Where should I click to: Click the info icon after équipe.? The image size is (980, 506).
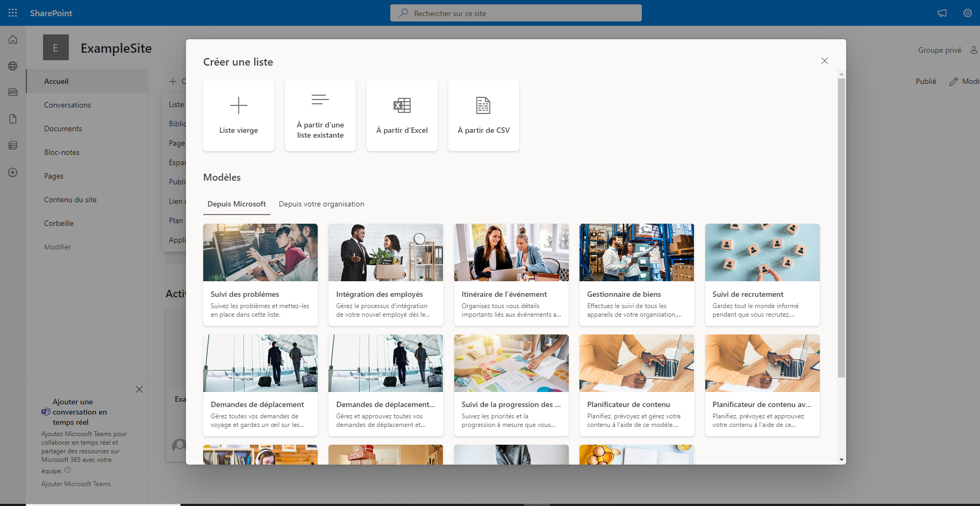point(68,470)
